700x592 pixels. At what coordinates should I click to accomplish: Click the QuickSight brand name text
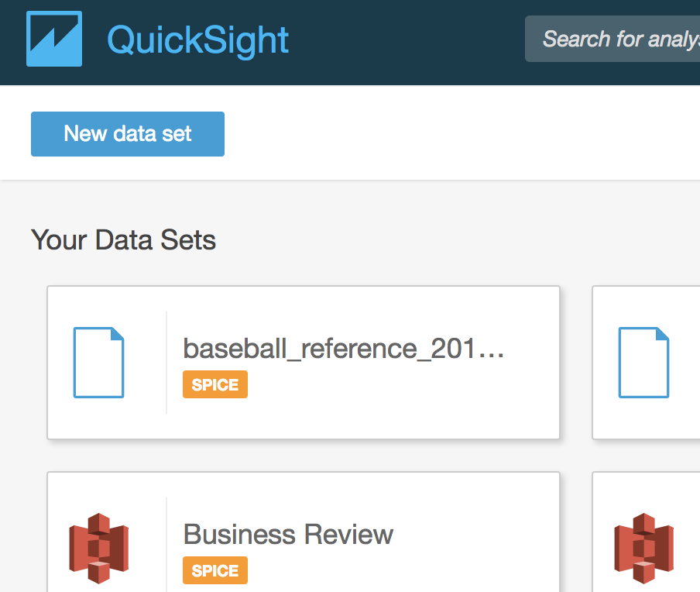[x=197, y=40]
